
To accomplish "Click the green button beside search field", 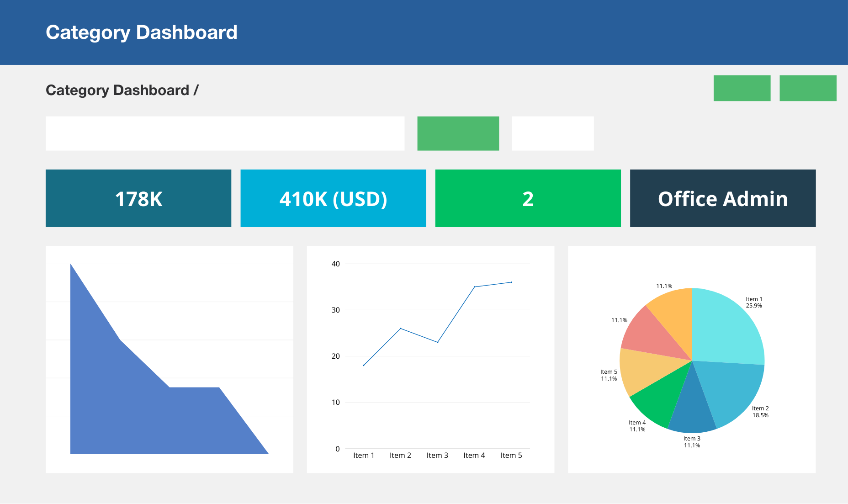I will pos(458,133).
